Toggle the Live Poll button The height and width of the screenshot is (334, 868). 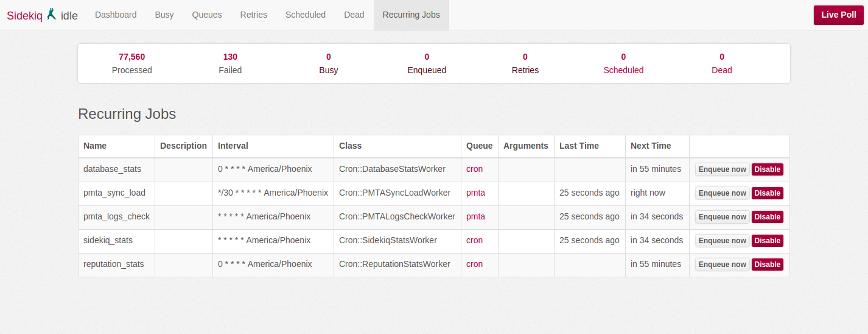point(838,15)
